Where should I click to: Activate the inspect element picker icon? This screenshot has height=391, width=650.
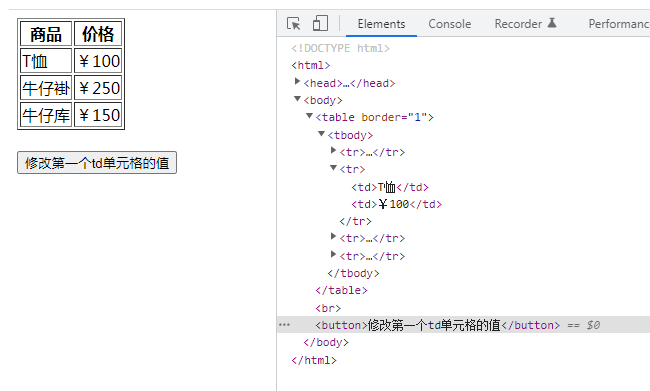point(293,23)
